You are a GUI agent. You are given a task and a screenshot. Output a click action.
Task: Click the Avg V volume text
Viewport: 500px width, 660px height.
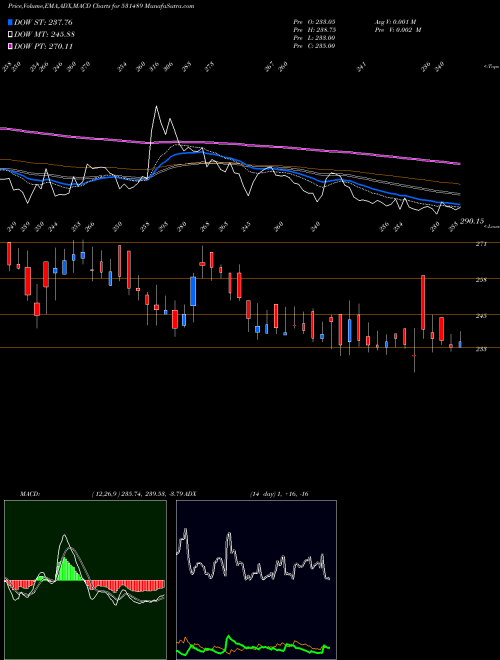pyautogui.click(x=395, y=21)
